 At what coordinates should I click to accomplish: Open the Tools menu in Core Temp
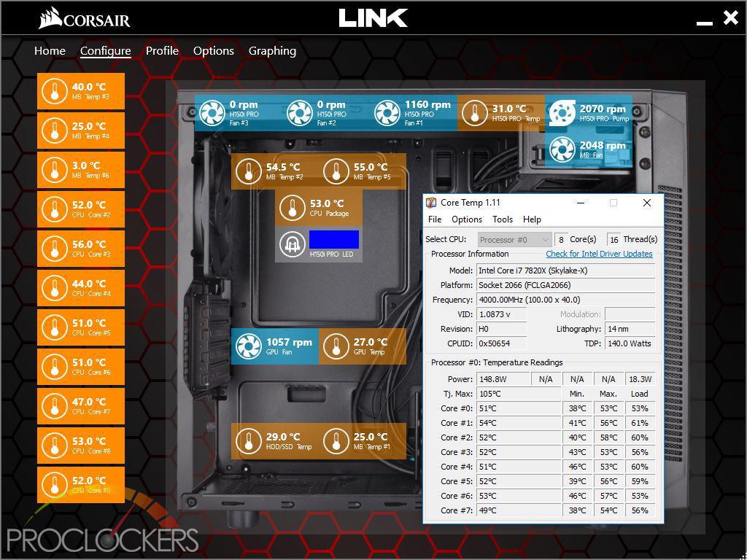pyautogui.click(x=503, y=219)
